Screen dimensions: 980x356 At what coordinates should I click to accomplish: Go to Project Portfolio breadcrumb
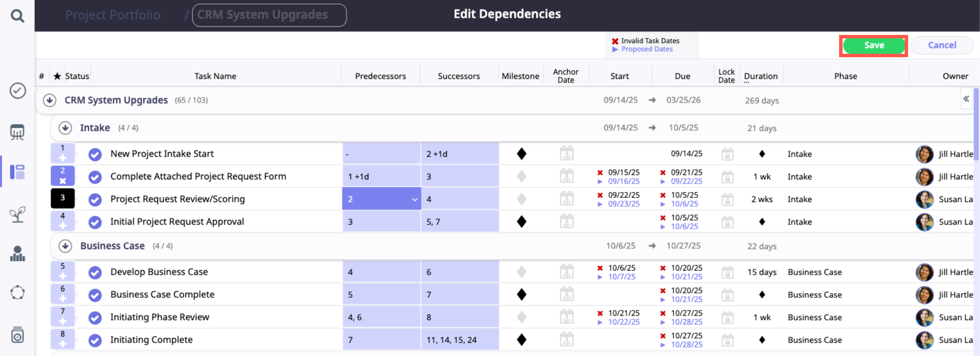coord(113,15)
